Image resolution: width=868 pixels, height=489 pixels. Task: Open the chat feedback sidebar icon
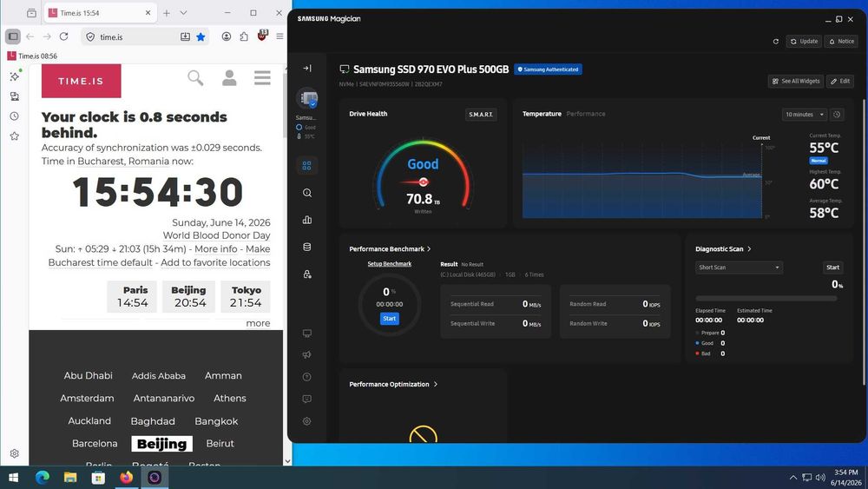307,399
